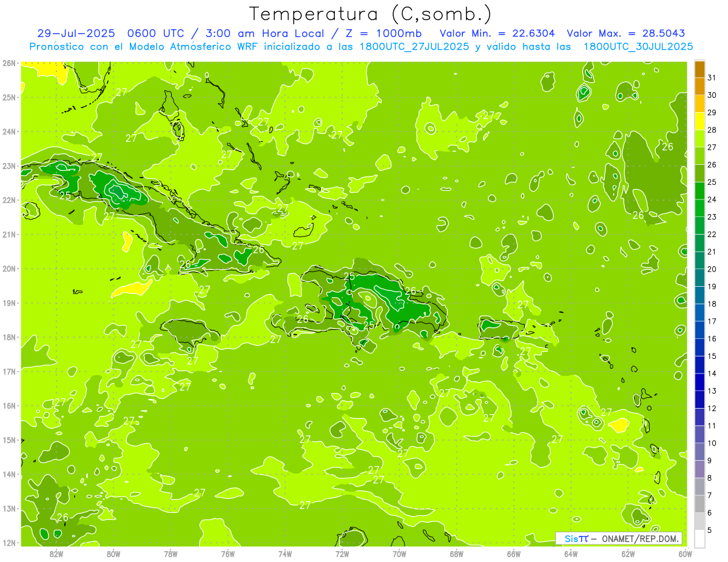728x562 pixels.
Task: Click the legend scale label '28'
Action: 712,130
